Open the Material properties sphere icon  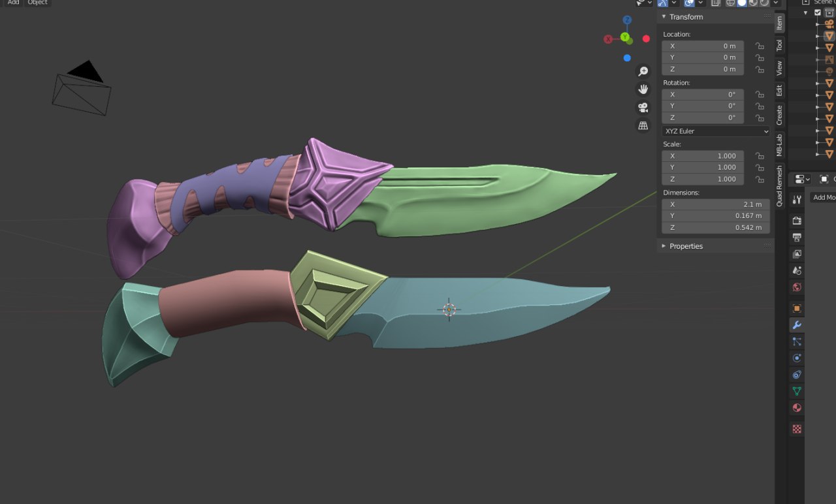796,408
